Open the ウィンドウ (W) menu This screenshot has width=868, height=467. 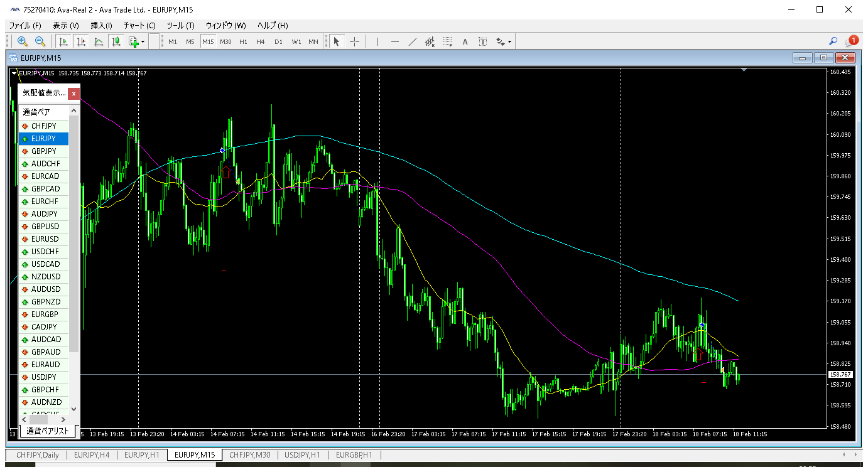click(226, 26)
